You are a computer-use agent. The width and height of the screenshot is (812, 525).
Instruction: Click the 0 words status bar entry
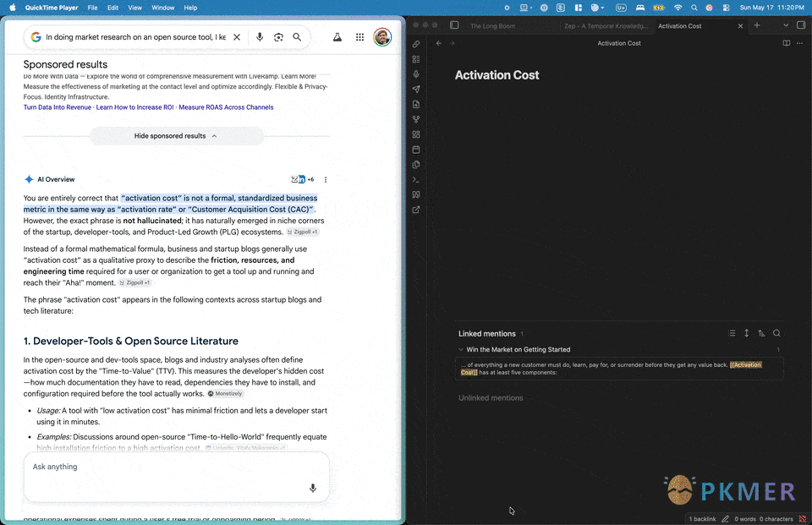pyautogui.click(x=744, y=519)
